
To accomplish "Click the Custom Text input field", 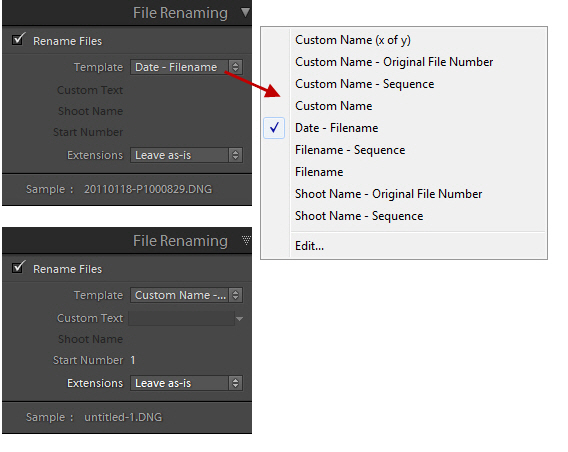I will point(181,318).
